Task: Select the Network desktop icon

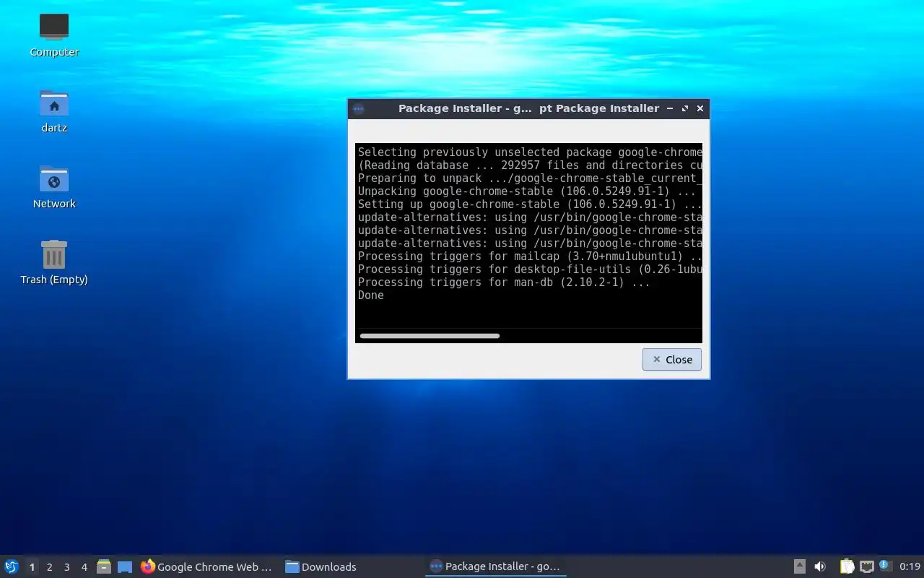Action: click(54, 187)
